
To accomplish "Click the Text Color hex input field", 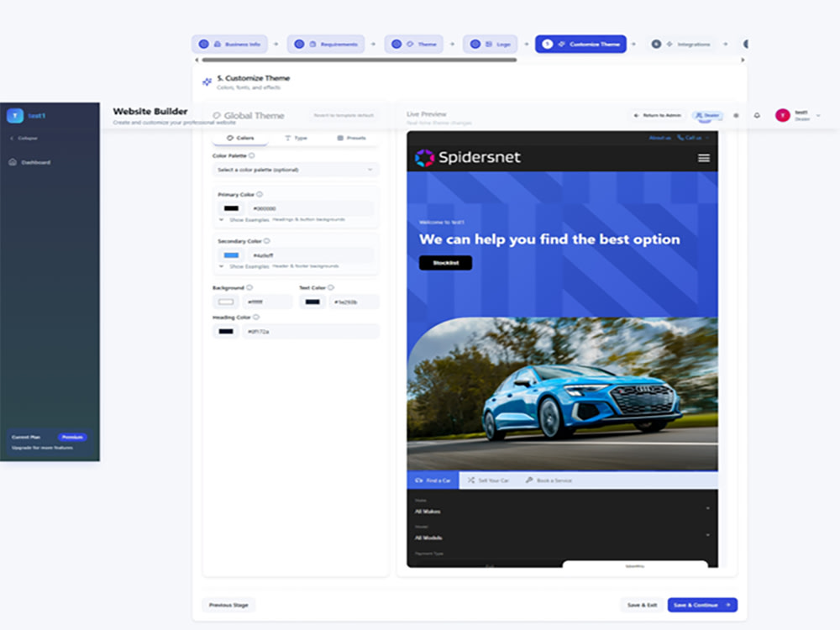I will coord(354,302).
